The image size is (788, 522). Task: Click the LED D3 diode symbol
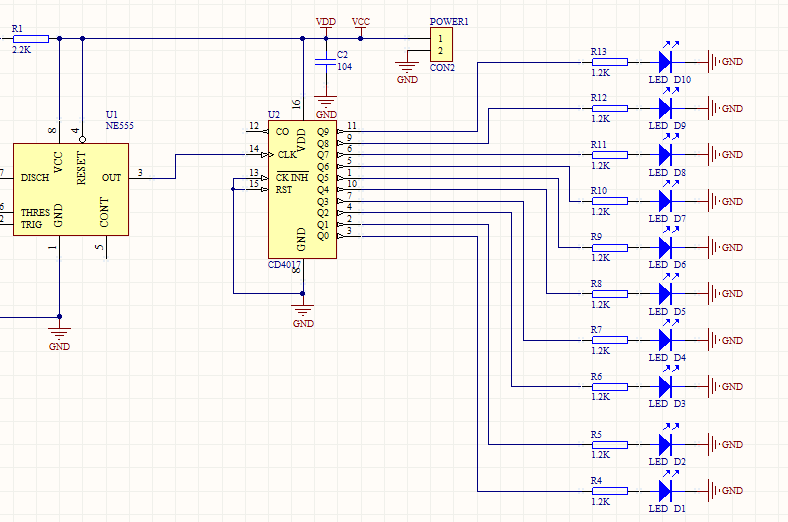point(665,387)
